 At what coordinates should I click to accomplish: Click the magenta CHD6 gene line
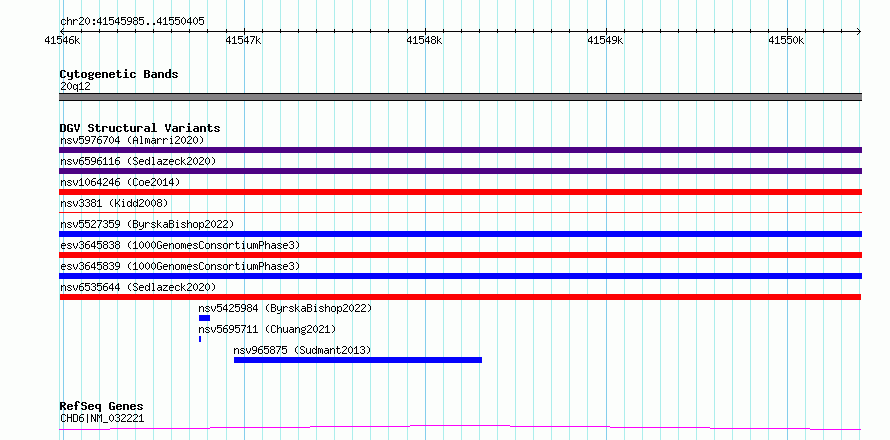(460, 427)
